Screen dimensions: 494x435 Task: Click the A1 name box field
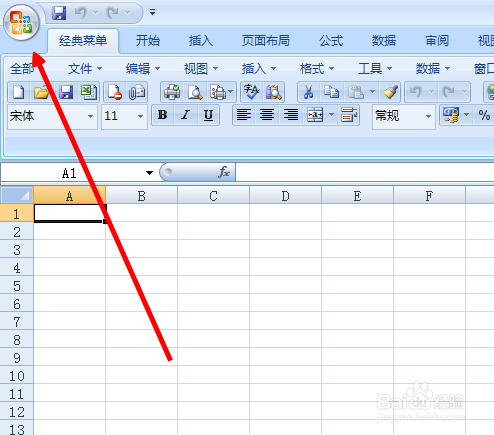69,173
